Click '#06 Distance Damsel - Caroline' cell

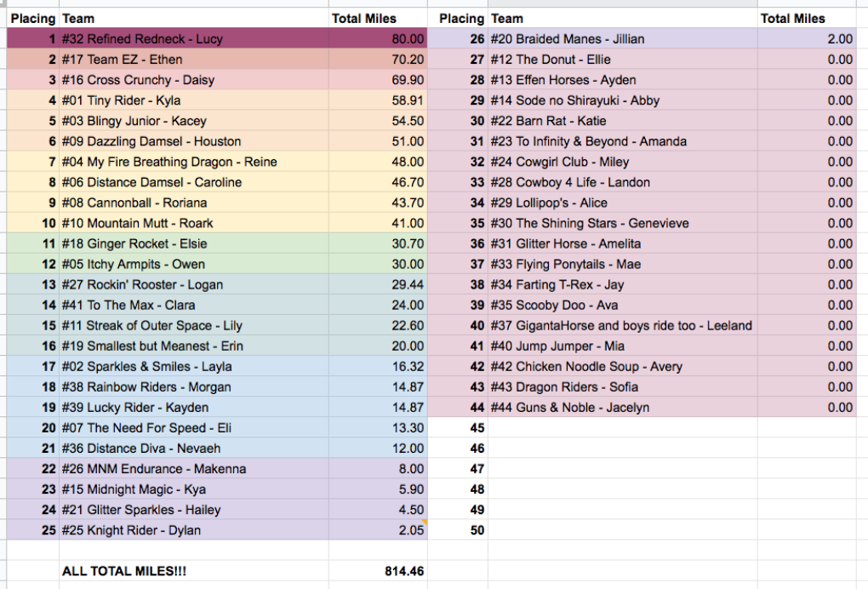pos(194,182)
